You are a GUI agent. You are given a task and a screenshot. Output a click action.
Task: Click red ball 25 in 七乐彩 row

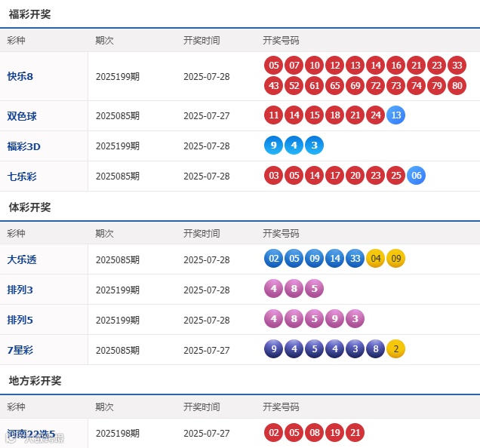click(395, 175)
